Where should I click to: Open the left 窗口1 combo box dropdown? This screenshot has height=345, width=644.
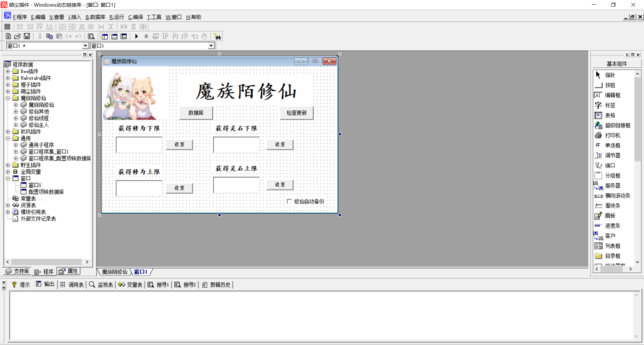coord(85,46)
